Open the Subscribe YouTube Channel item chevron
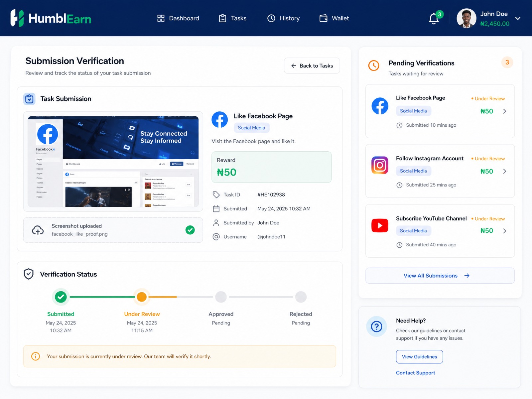The width and height of the screenshot is (532, 399). click(x=505, y=231)
